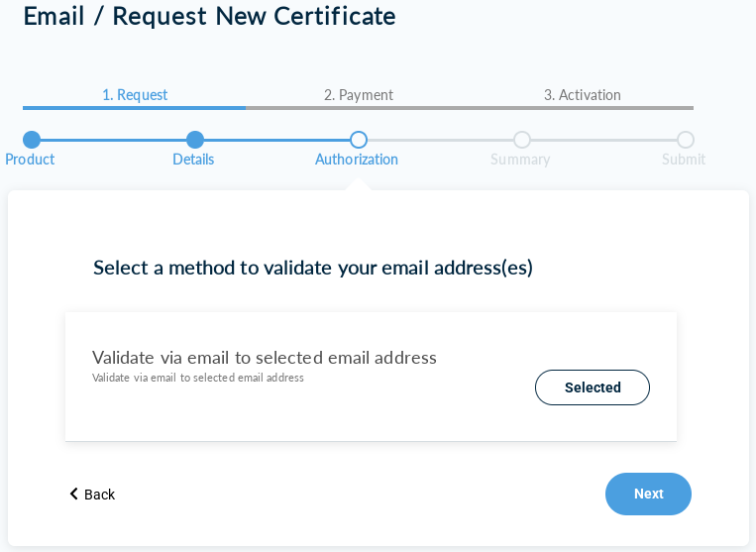The width and height of the screenshot is (756, 552).
Task: Select the Details step label
Action: pos(193,160)
